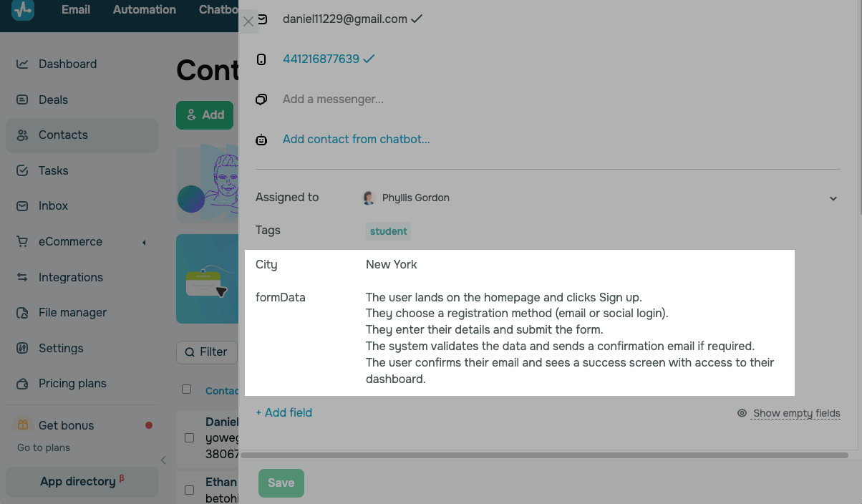Click the File manager icon
Viewport: 862px width, 504px height.
22,313
